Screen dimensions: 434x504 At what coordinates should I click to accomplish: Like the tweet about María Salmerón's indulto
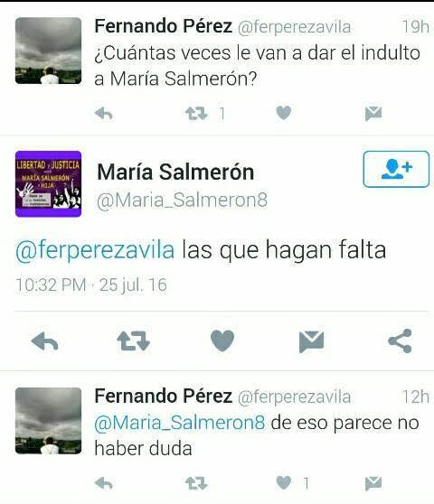coord(283,113)
